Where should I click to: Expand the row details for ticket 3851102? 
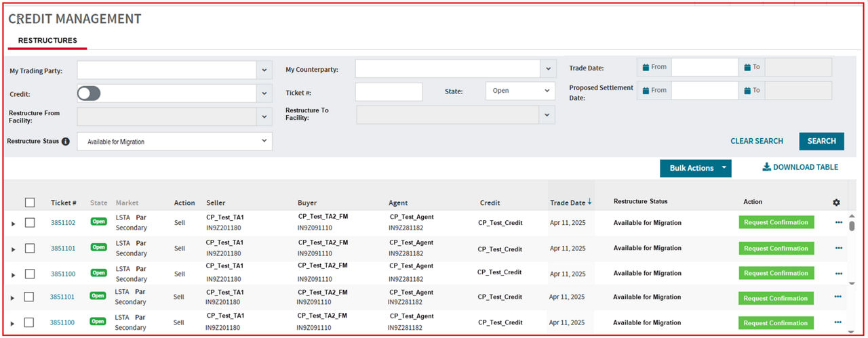pyautogui.click(x=12, y=224)
